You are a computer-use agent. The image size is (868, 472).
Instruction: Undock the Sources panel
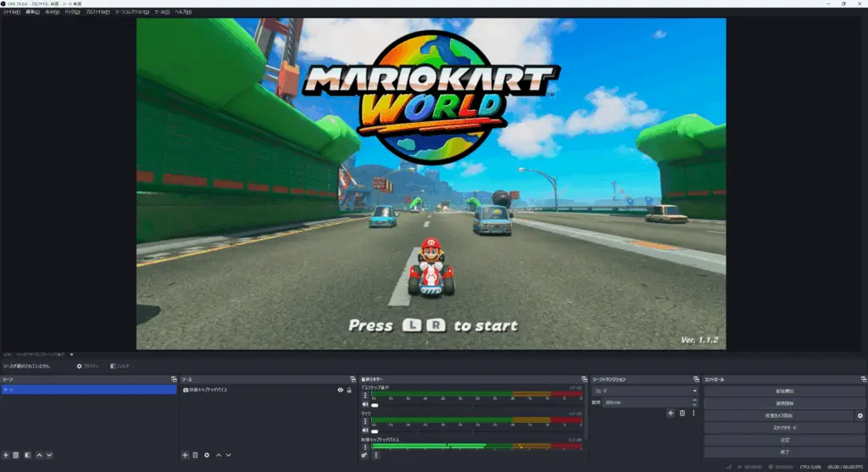pos(353,379)
